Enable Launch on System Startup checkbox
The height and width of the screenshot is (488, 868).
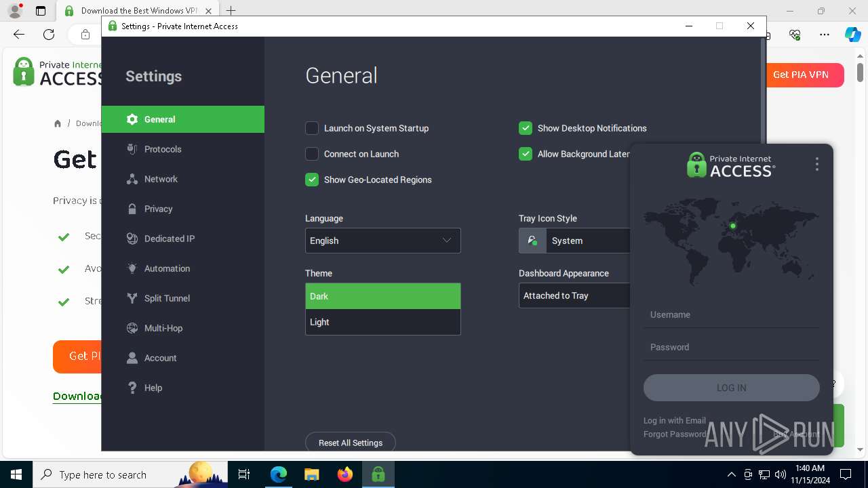(312, 128)
